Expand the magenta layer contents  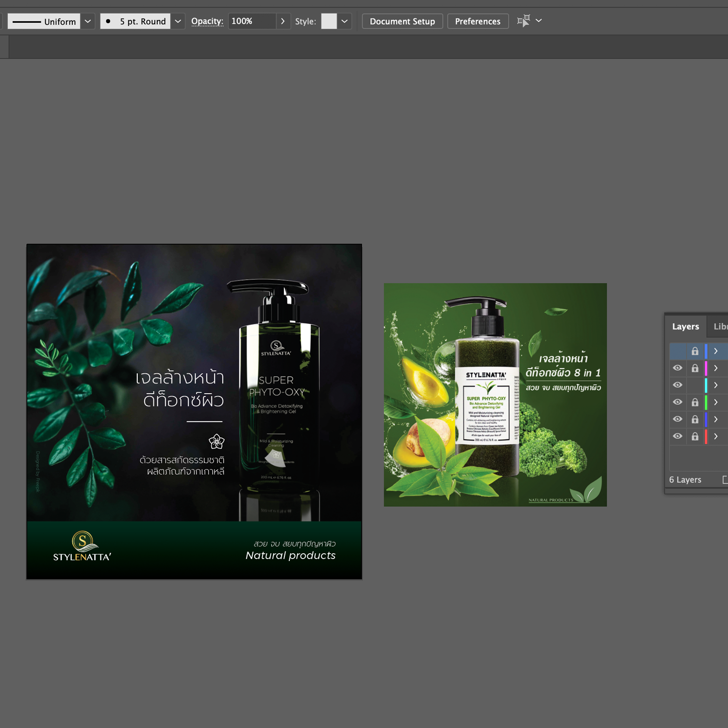(x=716, y=368)
